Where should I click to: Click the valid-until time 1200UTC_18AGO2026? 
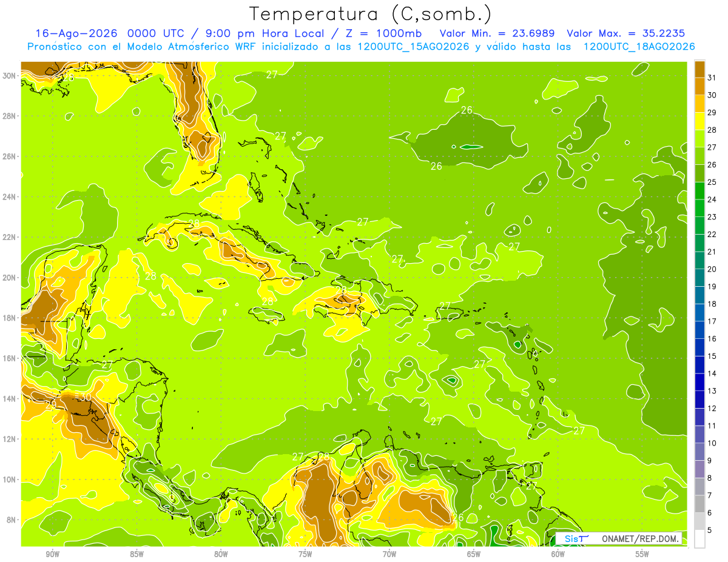[639, 47]
